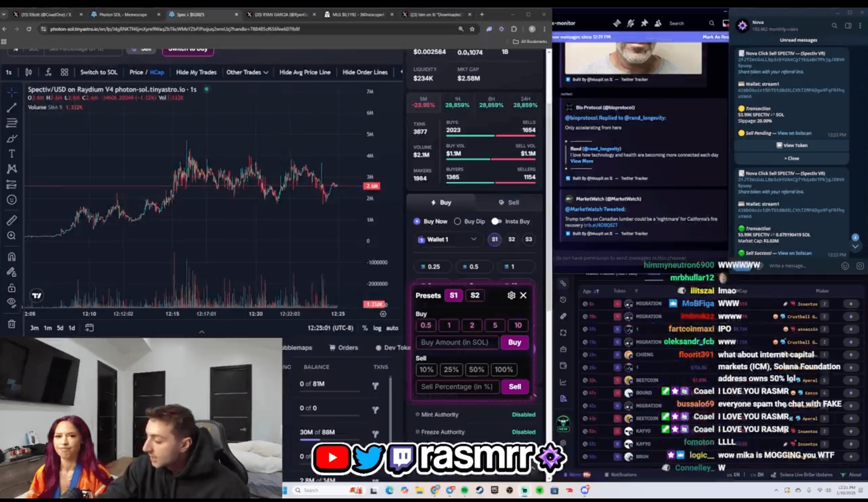Click Mark As Read in Discord

coord(715,37)
